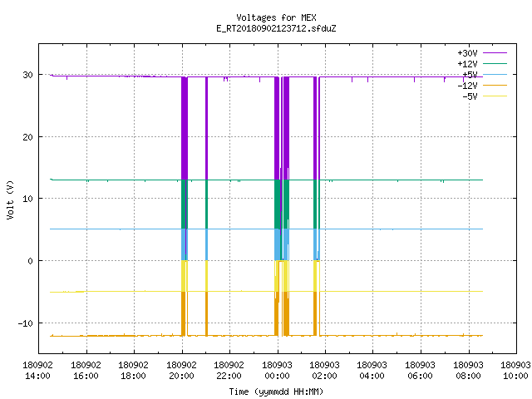The height and width of the screenshot is (399, 532).
Task: Click the +12V legend label
Action: pos(467,64)
